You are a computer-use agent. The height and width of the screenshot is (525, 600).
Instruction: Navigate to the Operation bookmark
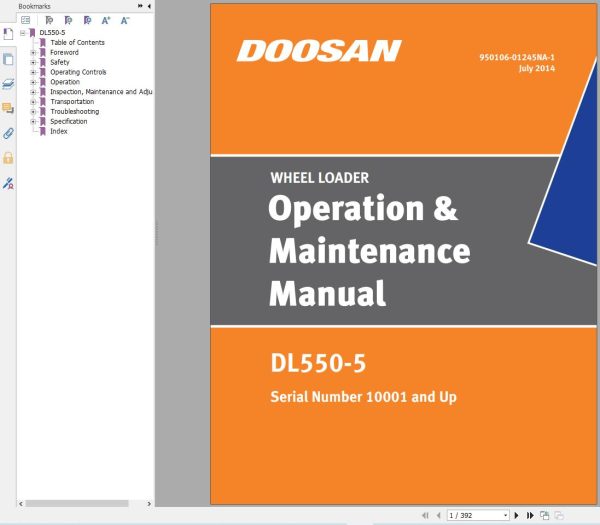coord(65,82)
